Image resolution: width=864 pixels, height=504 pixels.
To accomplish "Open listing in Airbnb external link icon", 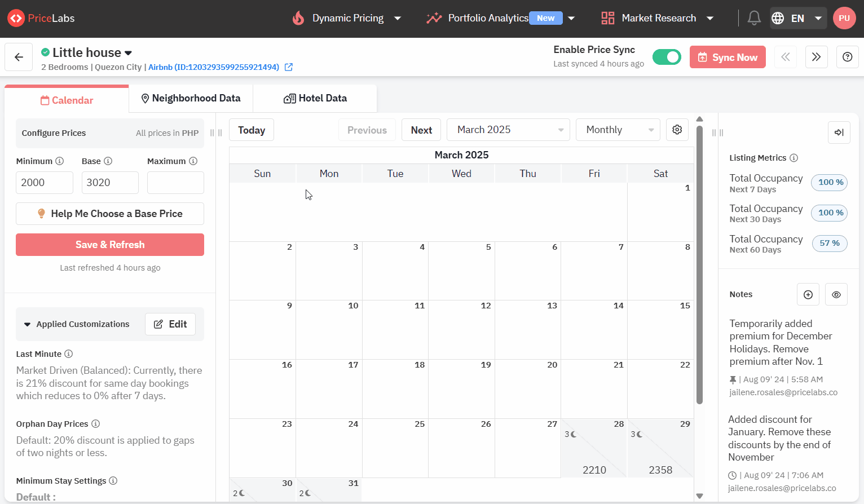I will pos(288,67).
